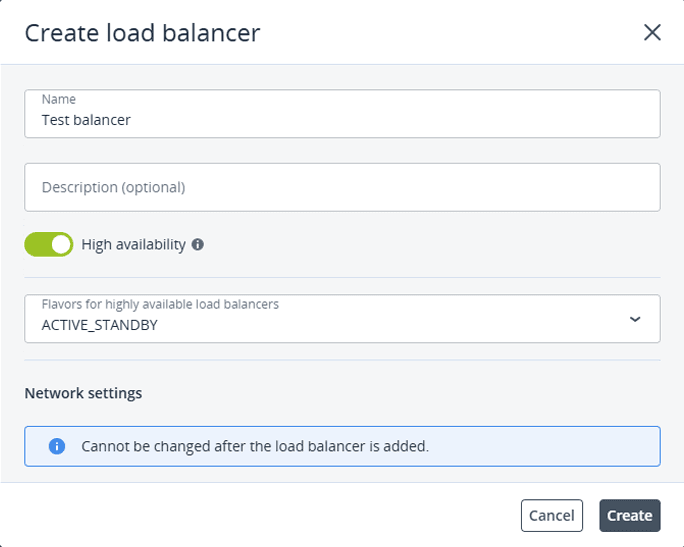This screenshot has width=684, height=547.
Task: Click the 'Flavors for highly available' label
Action: (x=160, y=304)
